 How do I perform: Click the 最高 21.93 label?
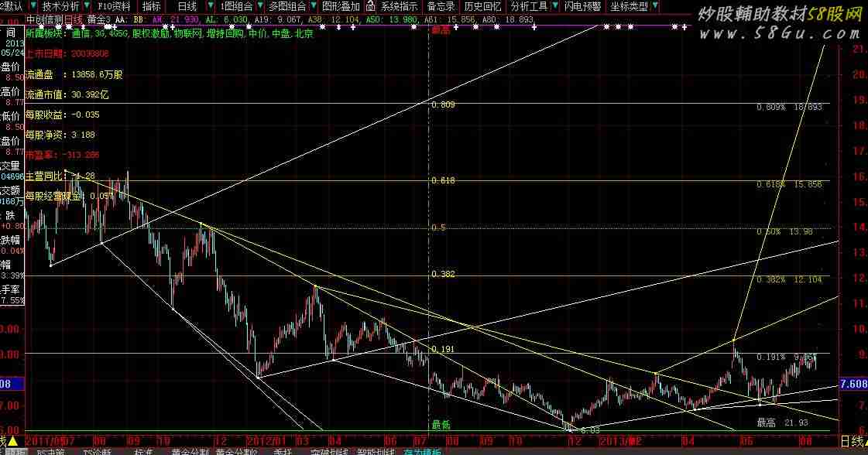click(x=783, y=423)
